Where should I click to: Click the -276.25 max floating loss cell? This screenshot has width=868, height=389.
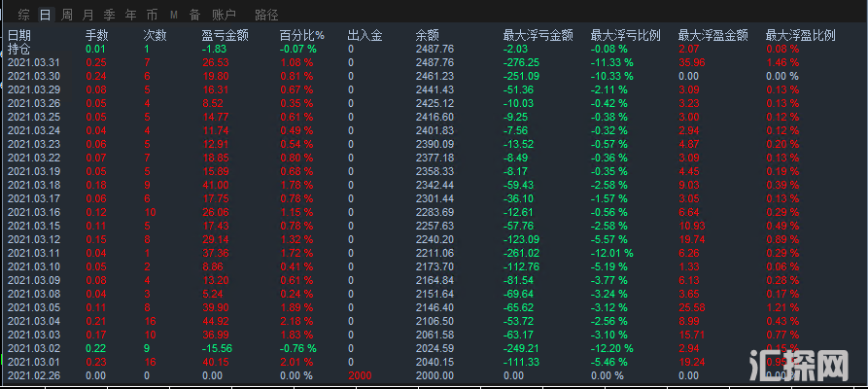tap(521, 62)
